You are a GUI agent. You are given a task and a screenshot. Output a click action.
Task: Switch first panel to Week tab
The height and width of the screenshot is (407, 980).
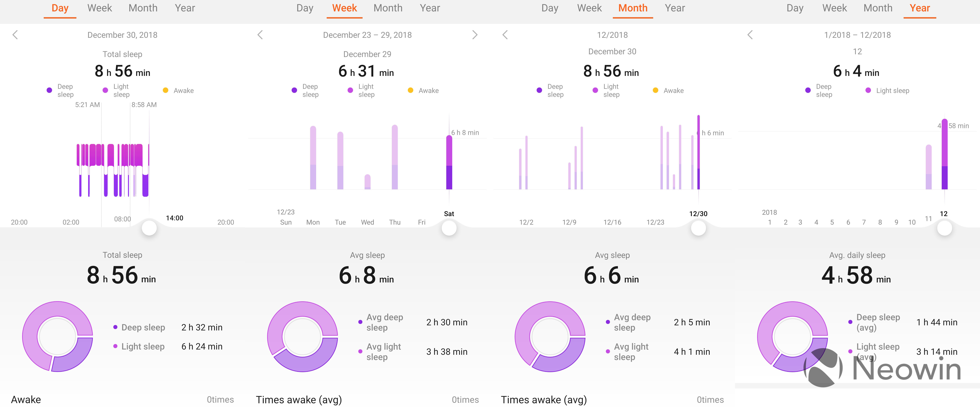pyautogui.click(x=100, y=8)
